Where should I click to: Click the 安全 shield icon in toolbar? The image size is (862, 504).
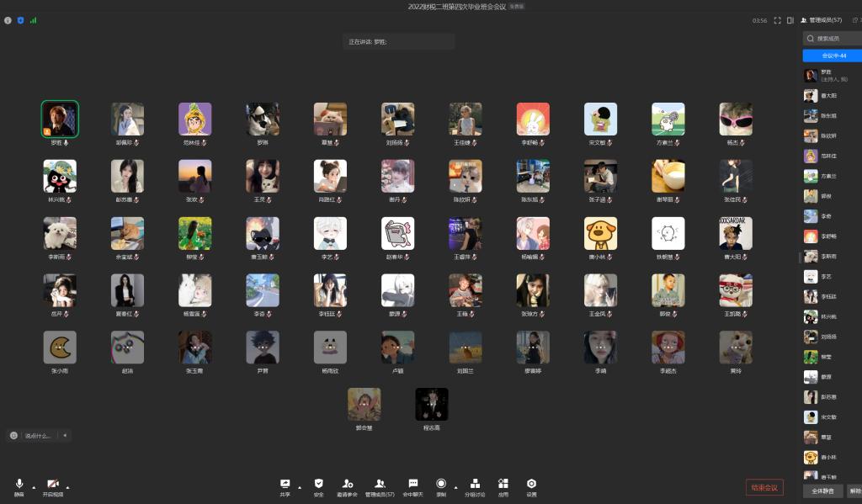click(x=318, y=484)
